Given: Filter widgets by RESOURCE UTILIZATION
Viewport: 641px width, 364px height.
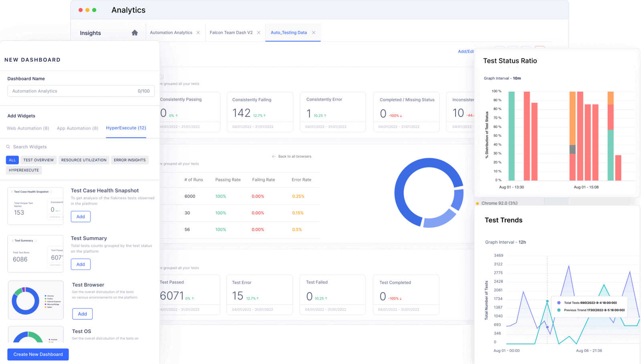Looking at the screenshot, I should (84, 160).
